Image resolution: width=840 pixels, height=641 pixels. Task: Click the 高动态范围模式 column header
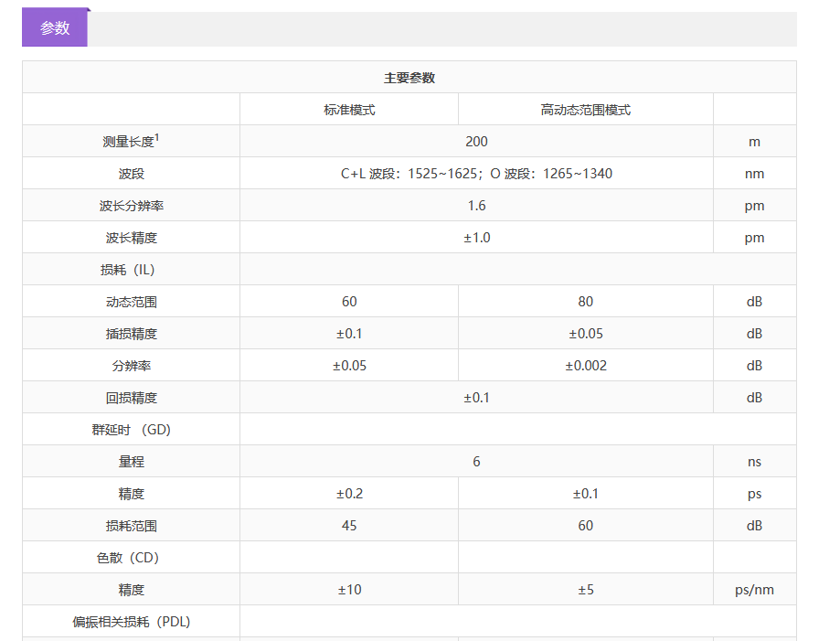585,110
